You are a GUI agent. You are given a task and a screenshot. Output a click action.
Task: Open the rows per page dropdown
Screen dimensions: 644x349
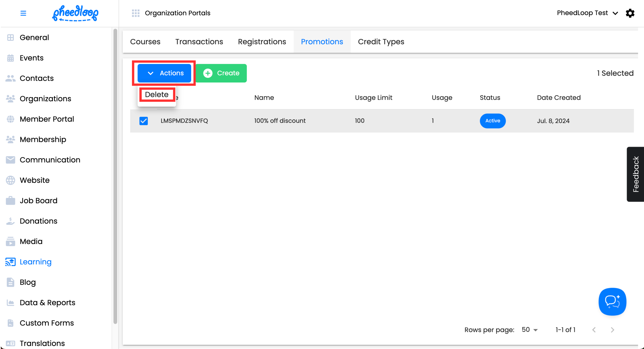pyautogui.click(x=529, y=330)
